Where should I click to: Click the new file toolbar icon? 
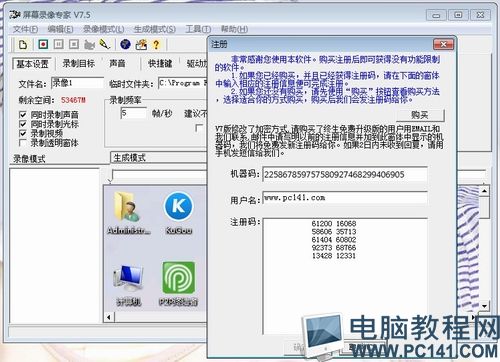[23, 44]
